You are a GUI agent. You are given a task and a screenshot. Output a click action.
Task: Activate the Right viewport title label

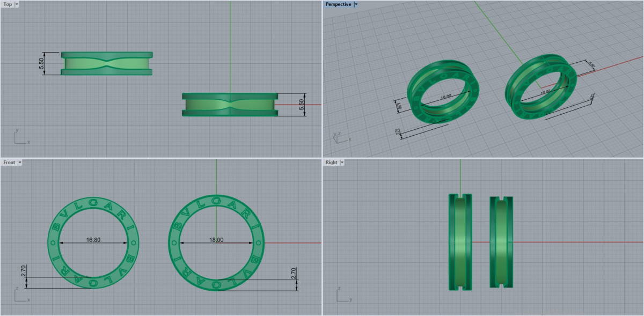pos(331,162)
